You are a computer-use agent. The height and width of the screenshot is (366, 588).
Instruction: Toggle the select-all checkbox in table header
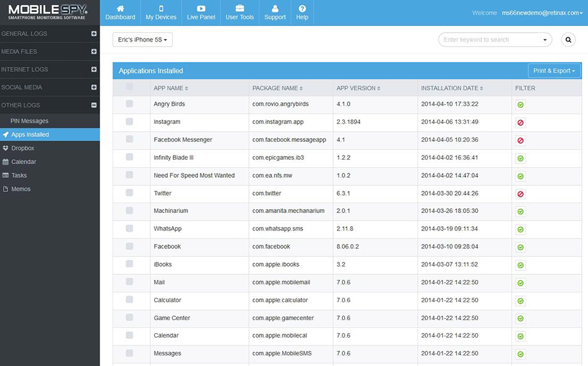(129, 87)
